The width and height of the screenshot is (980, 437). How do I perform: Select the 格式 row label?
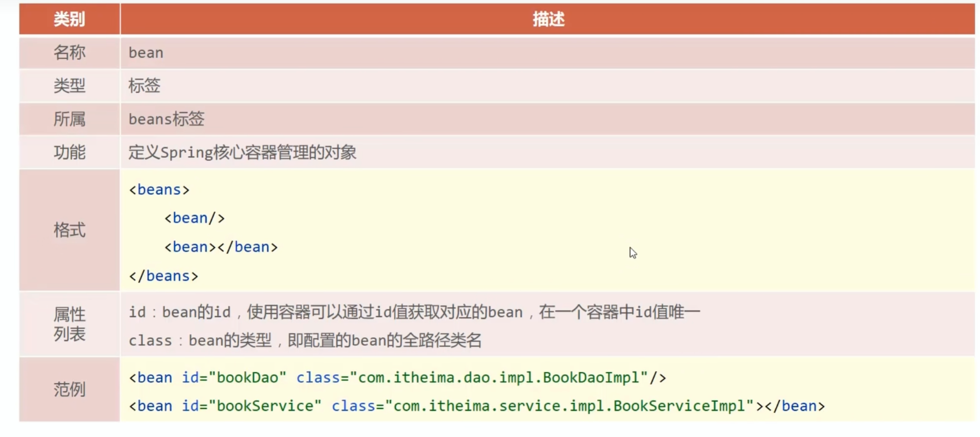click(x=69, y=230)
